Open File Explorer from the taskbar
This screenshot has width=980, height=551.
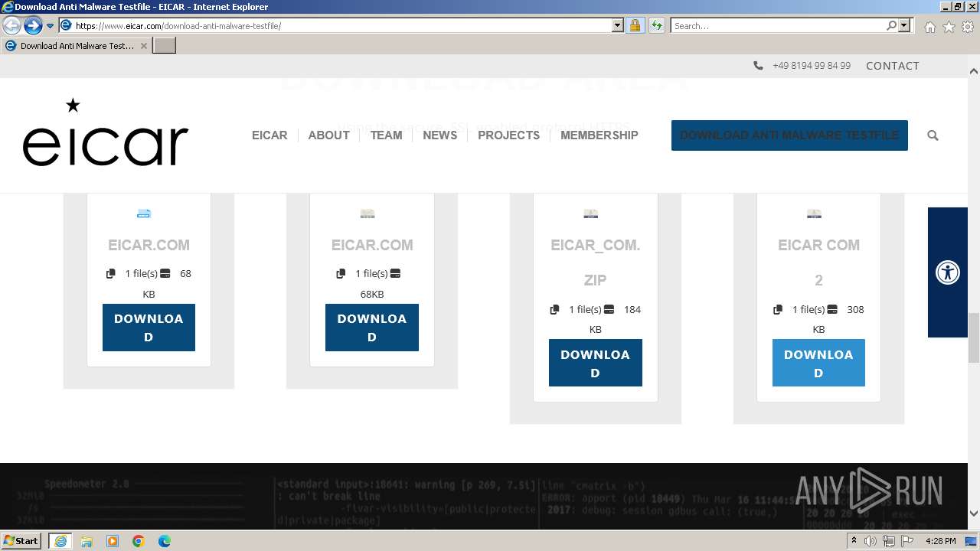[87, 541]
